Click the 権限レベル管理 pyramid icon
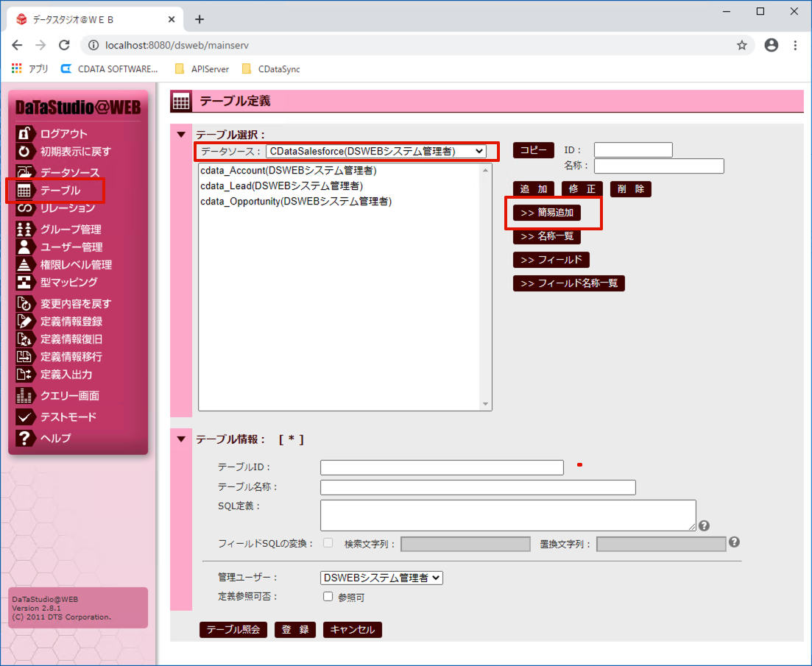The width and height of the screenshot is (812, 666). point(24,264)
